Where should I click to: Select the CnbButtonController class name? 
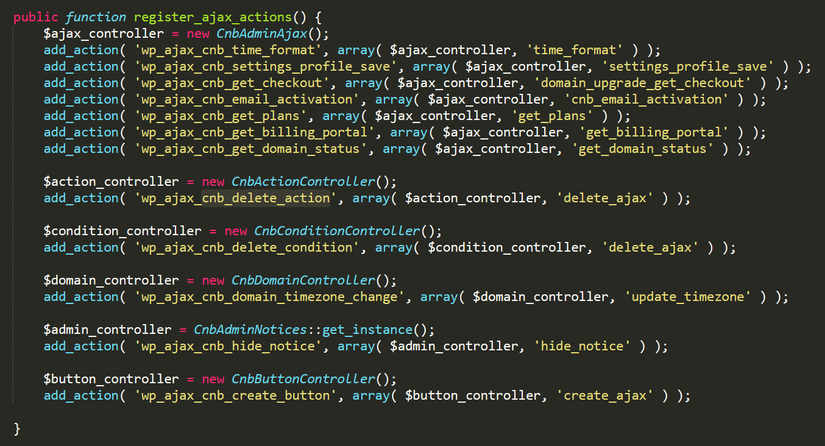coord(304,379)
